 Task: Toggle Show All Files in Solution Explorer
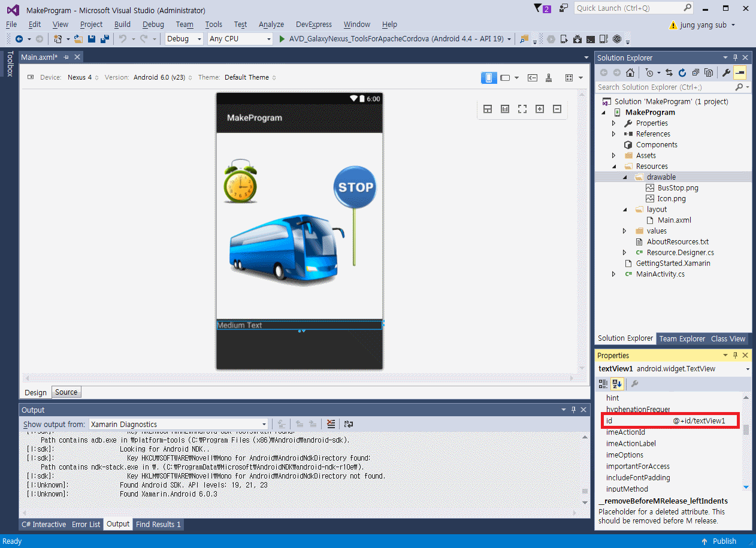pos(709,72)
